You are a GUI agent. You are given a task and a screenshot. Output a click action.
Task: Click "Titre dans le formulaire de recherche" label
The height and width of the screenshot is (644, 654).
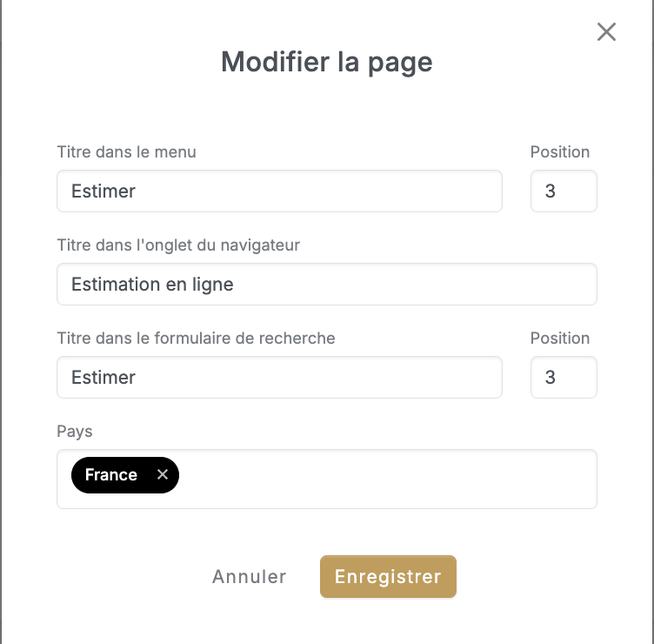[x=196, y=339]
